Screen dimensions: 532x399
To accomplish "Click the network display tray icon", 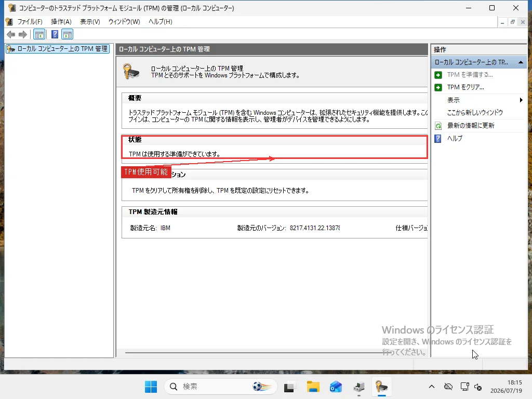I will pos(464,387).
